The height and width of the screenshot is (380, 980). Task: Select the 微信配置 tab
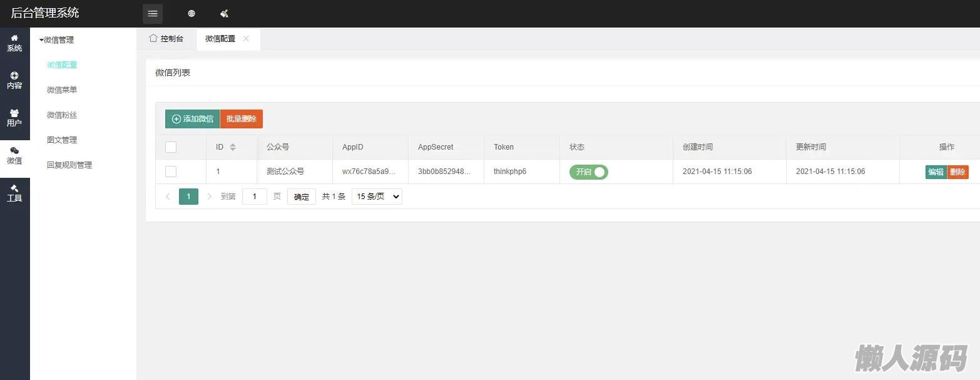tap(220, 39)
